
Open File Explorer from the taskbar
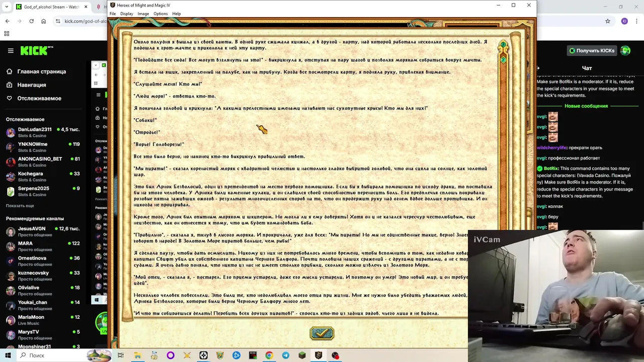tap(137, 355)
